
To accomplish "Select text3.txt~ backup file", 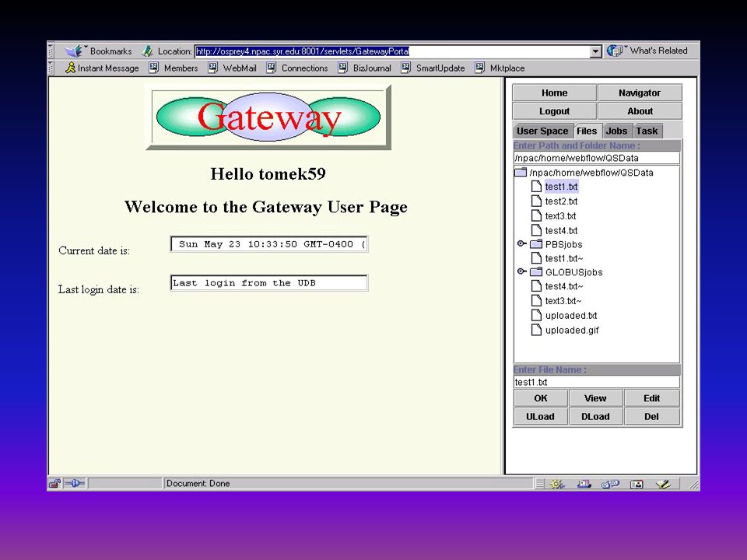I will (563, 300).
